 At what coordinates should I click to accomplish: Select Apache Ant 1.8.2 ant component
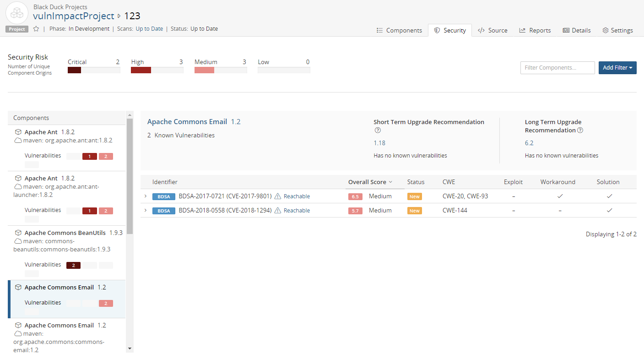coord(67,148)
